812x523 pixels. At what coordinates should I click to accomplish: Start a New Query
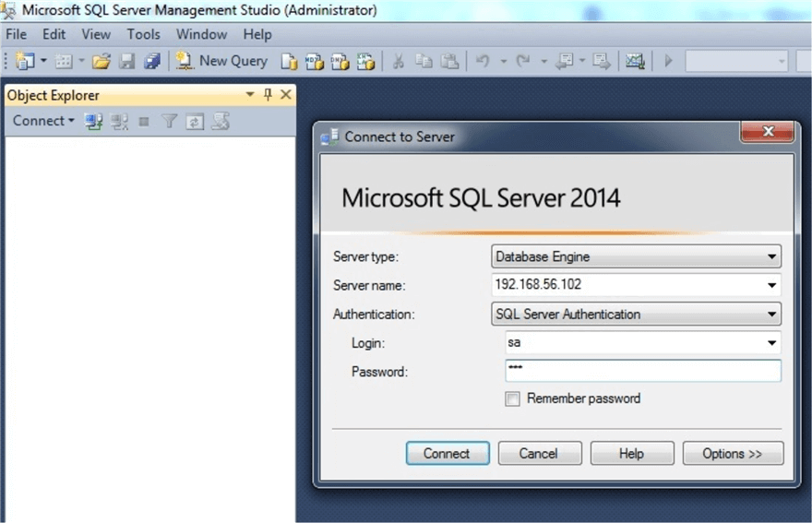(221, 61)
